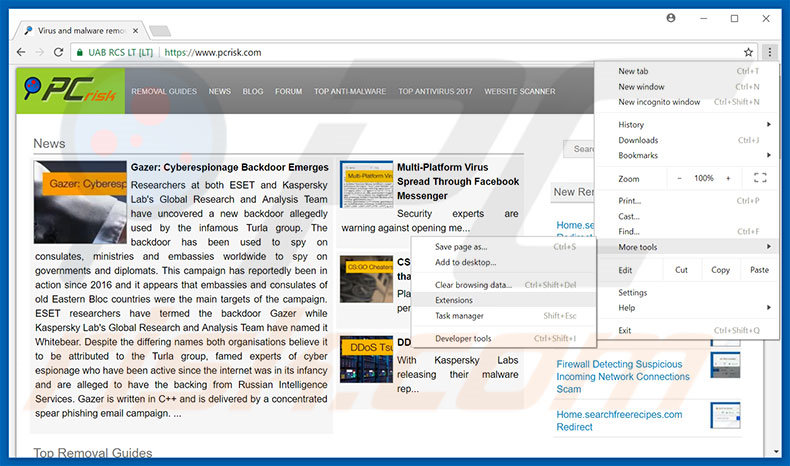This screenshot has width=790, height=466.
Task: Select Clear browsing data... in submenu
Action: (504, 285)
